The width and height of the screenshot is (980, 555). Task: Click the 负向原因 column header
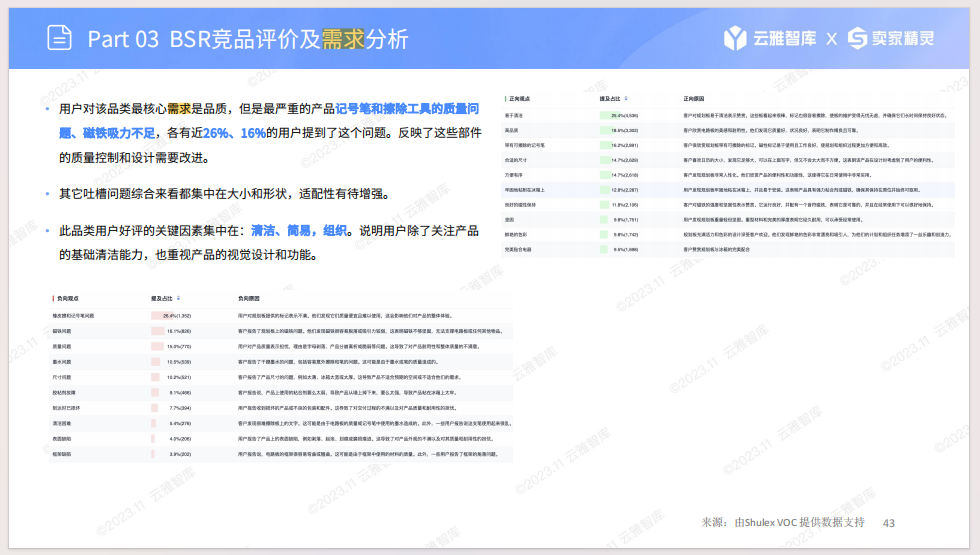249,298
